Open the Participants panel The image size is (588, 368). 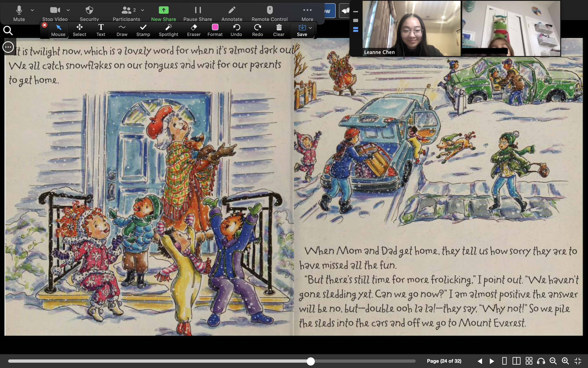[126, 13]
